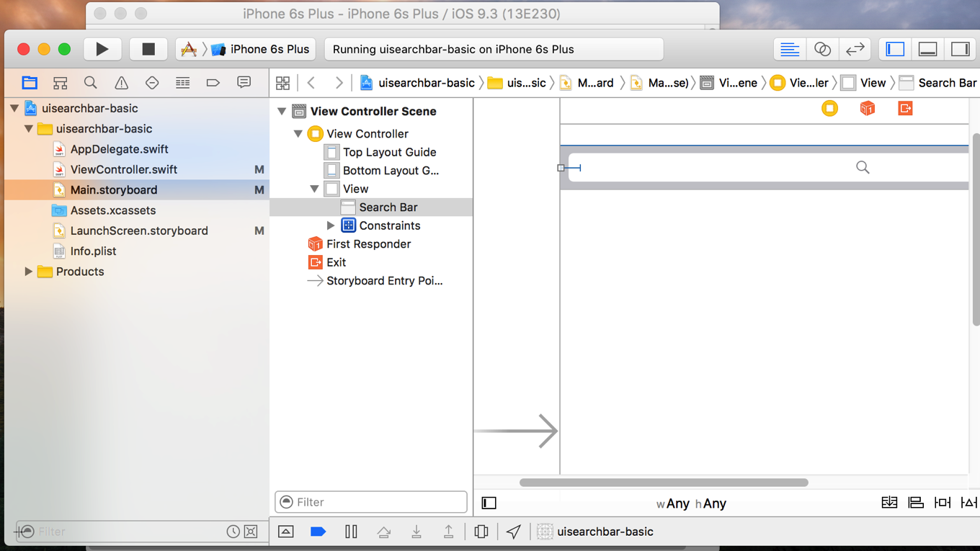
Task: Show the utilities pane
Action: pos(960,49)
